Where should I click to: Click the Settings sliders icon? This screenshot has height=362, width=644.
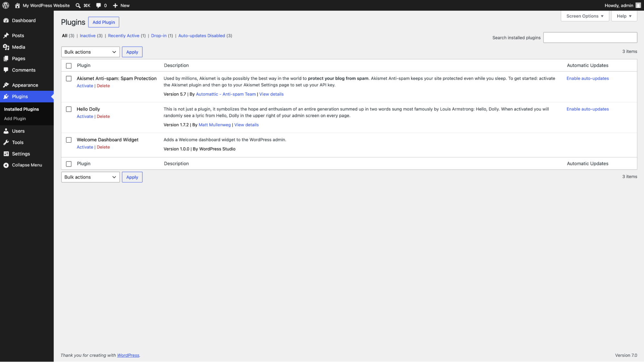pos(6,154)
